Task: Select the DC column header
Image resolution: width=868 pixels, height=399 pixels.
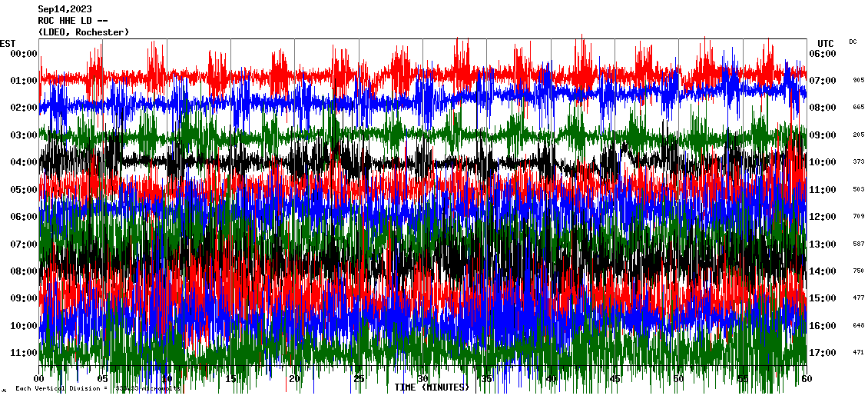Action: tap(853, 42)
